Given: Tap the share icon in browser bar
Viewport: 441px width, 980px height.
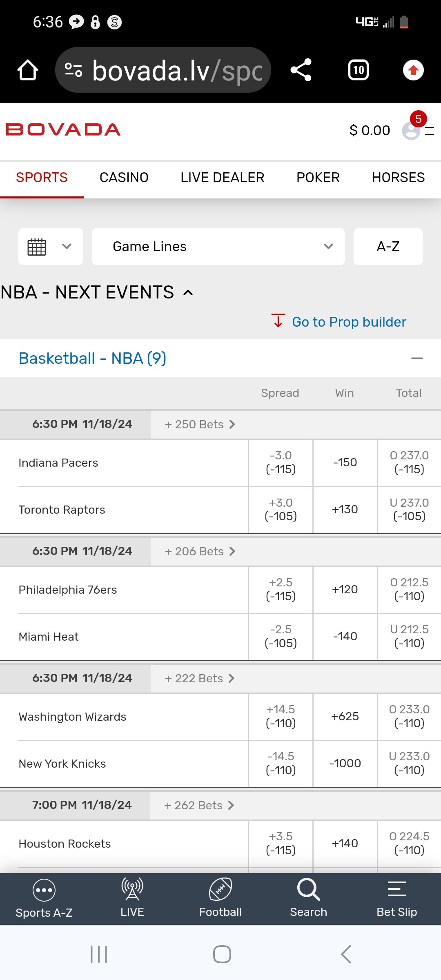Looking at the screenshot, I should pos(301,70).
